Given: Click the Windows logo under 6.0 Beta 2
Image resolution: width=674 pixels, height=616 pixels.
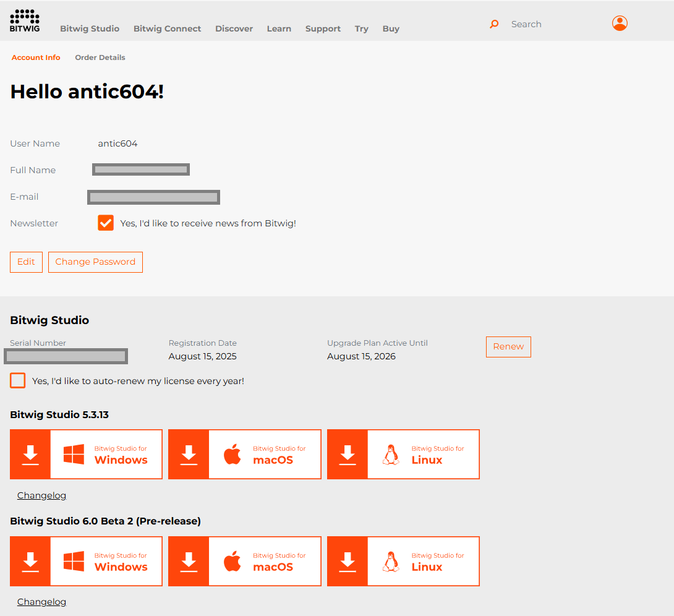Looking at the screenshot, I should tap(74, 562).
